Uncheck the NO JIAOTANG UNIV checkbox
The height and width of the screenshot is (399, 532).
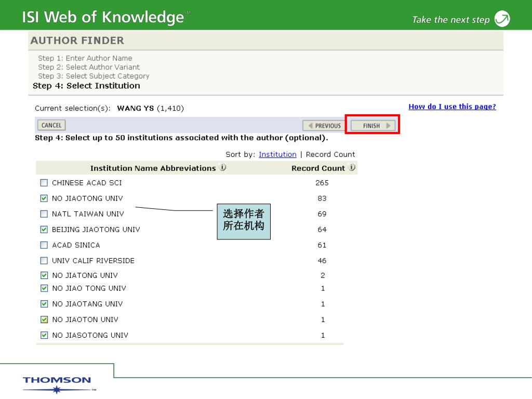click(44, 304)
